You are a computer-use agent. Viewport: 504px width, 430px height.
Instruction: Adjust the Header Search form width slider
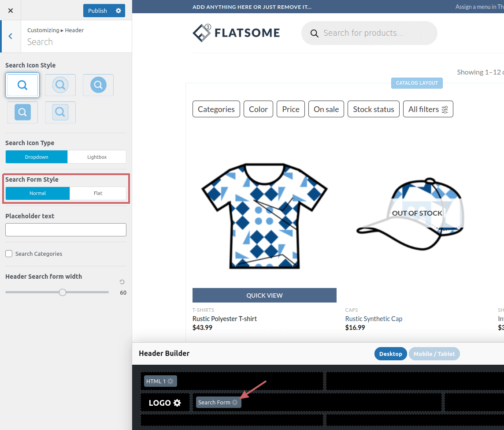point(62,292)
